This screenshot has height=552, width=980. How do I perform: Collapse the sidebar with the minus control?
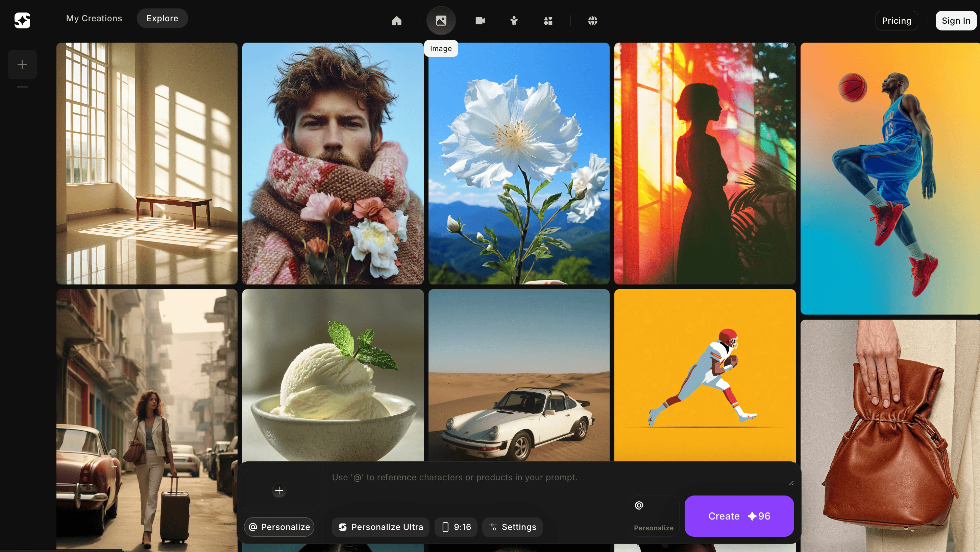(x=22, y=87)
